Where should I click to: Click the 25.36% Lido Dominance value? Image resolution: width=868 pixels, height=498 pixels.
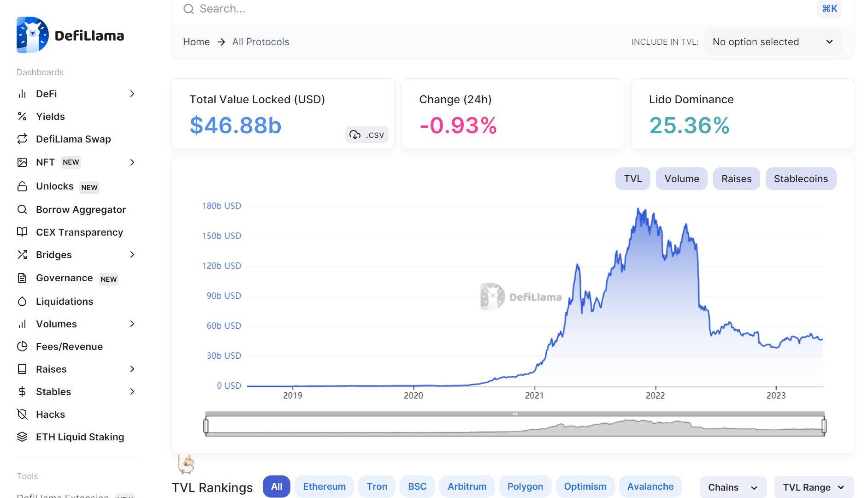point(689,125)
